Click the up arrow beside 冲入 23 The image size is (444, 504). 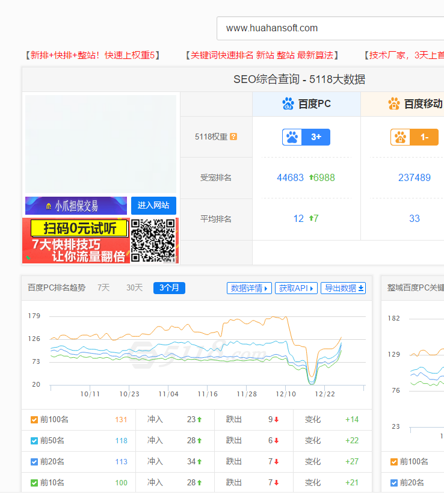pos(199,419)
